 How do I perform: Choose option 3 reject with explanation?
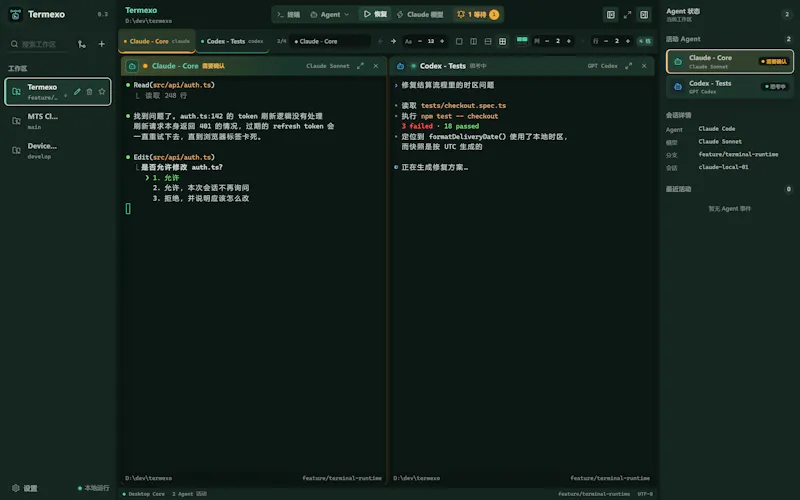point(201,198)
